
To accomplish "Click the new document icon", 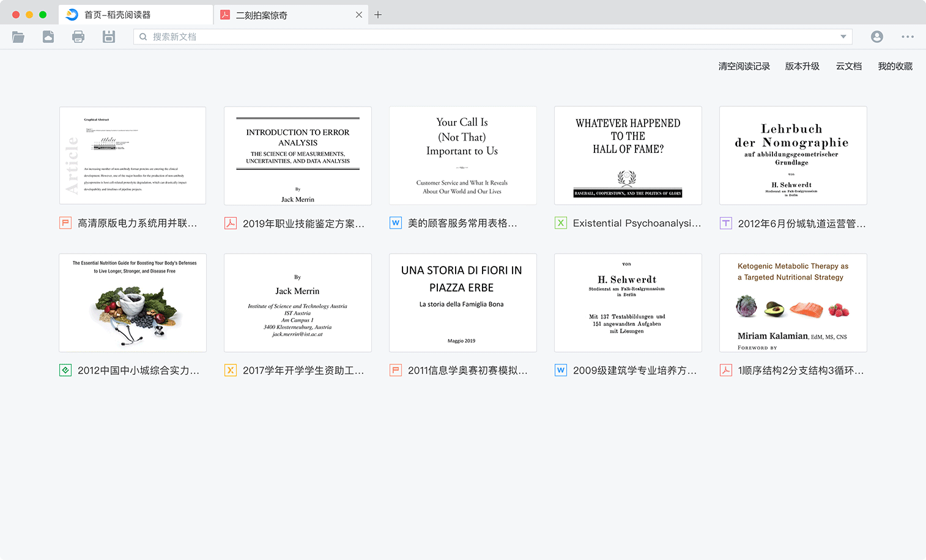I will pyautogui.click(x=48, y=37).
